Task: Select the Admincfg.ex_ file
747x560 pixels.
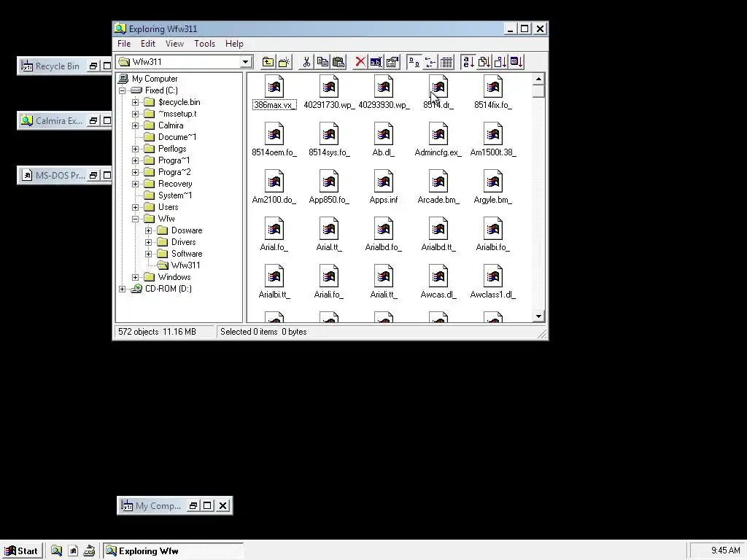Action: click(438, 141)
